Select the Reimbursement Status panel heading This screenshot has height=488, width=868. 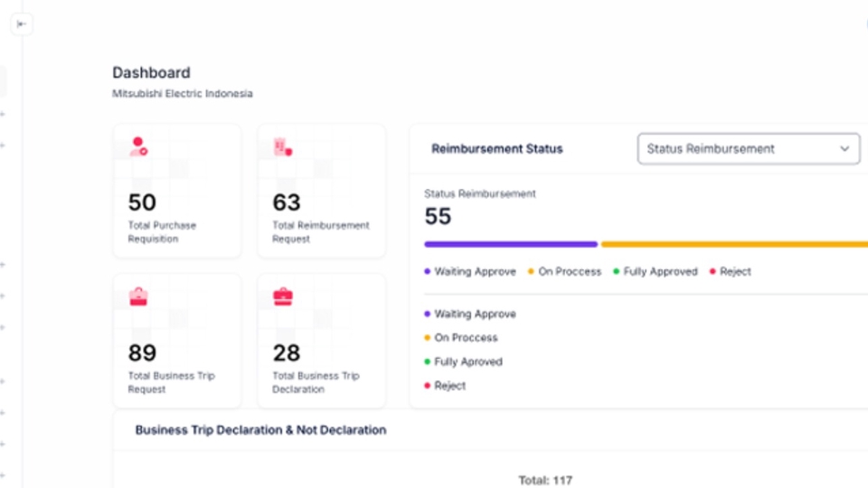click(x=496, y=149)
